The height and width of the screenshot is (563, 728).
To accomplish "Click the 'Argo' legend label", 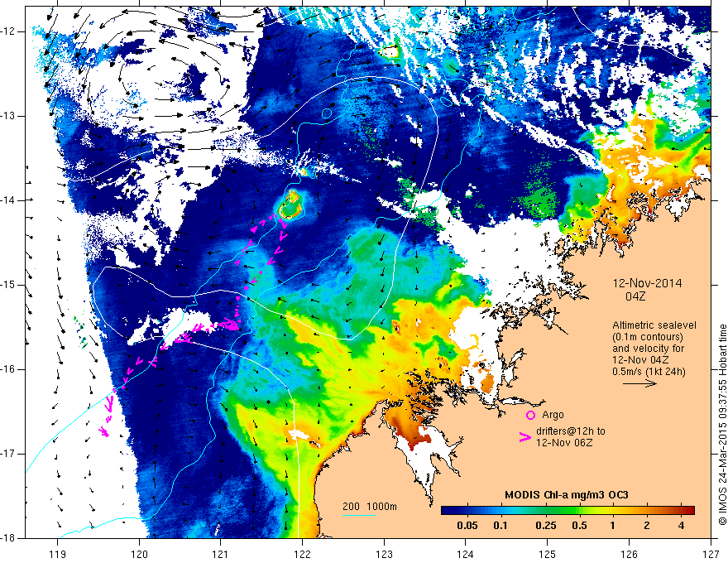I will click(x=553, y=415).
